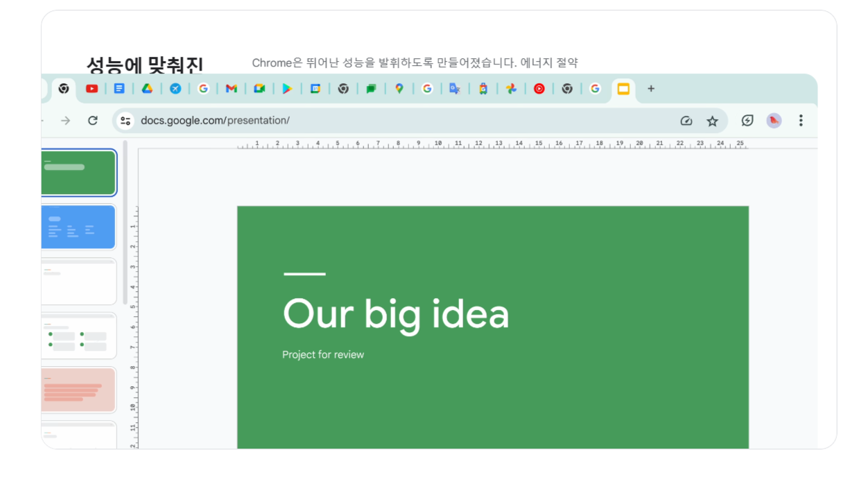Switch to the active Google Slides tab

pos(623,89)
